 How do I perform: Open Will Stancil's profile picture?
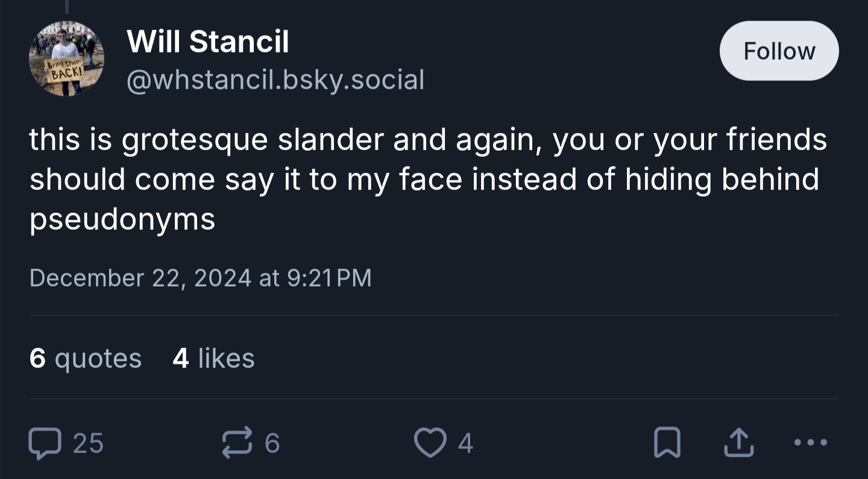(x=66, y=59)
